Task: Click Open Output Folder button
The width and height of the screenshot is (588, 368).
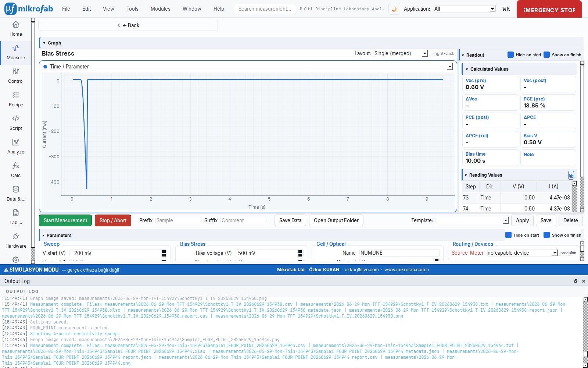Action: tap(336, 220)
